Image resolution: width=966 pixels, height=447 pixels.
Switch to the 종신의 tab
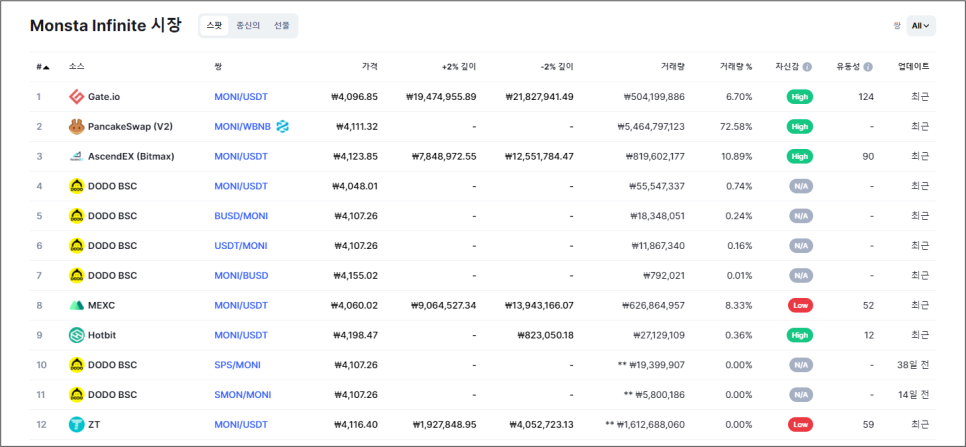click(248, 26)
